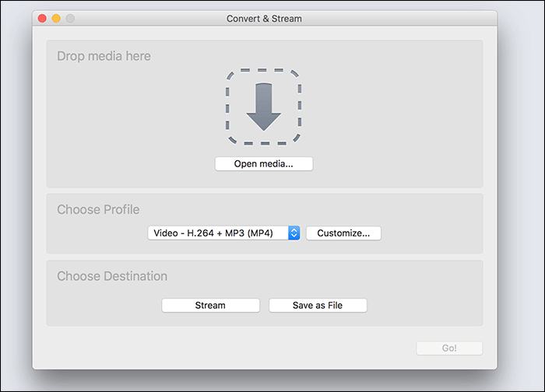The image size is (545, 392).
Task: Click the blue up-down arrows on the profile selector
Action: pos(294,233)
